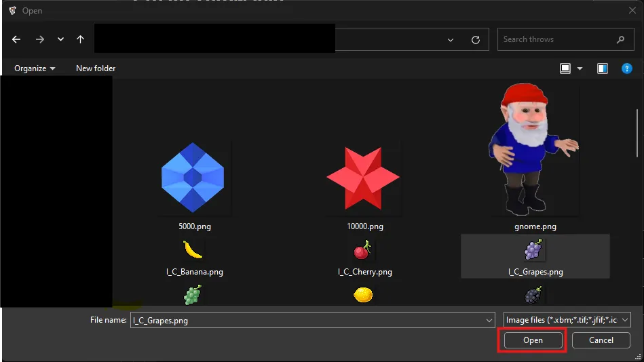Toggle the preview pane
This screenshot has height=362, width=644.
[x=603, y=68]
